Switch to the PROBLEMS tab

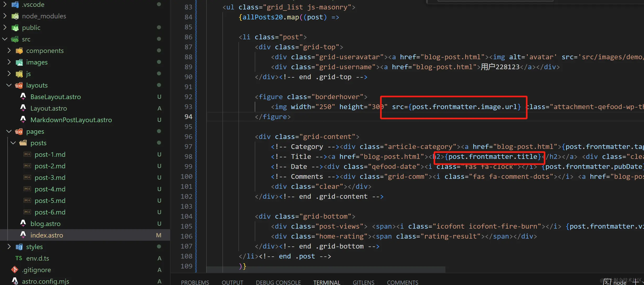pos(195,282)
